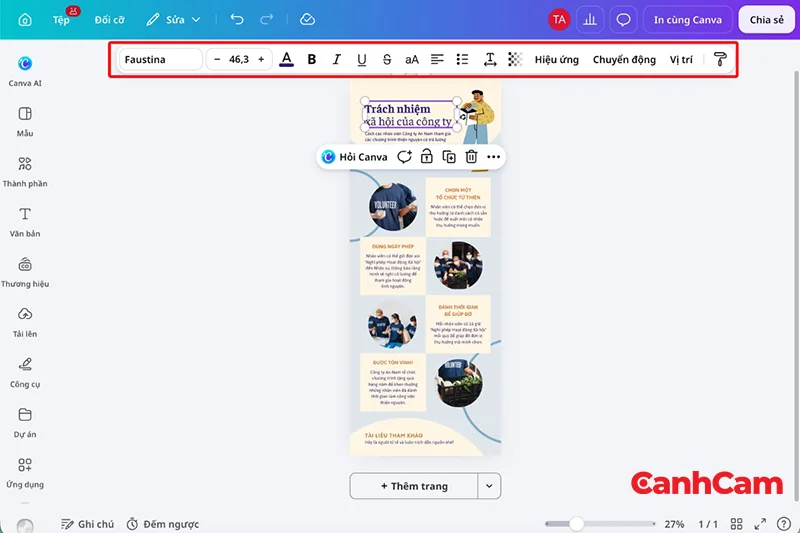Select the TÀI LIỆU THAM KHẢO heading
The width and height of the screenshot is (800, 533).
[393, 436]
